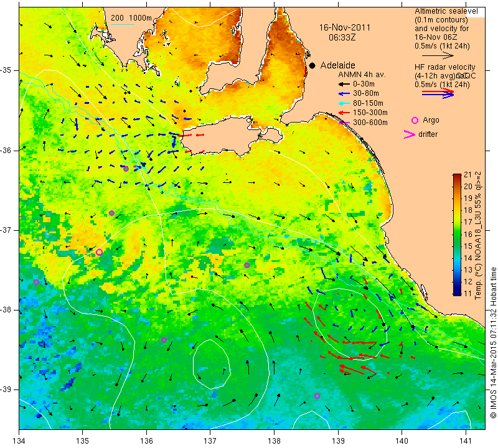The width and height of the screenshot is (498, 448).
Task: Click the 0-30m depth label
Action: [364, 84]
